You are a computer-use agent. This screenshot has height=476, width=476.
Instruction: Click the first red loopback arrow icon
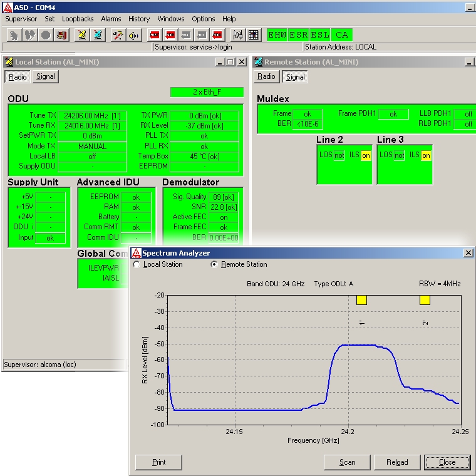(155, 35)
